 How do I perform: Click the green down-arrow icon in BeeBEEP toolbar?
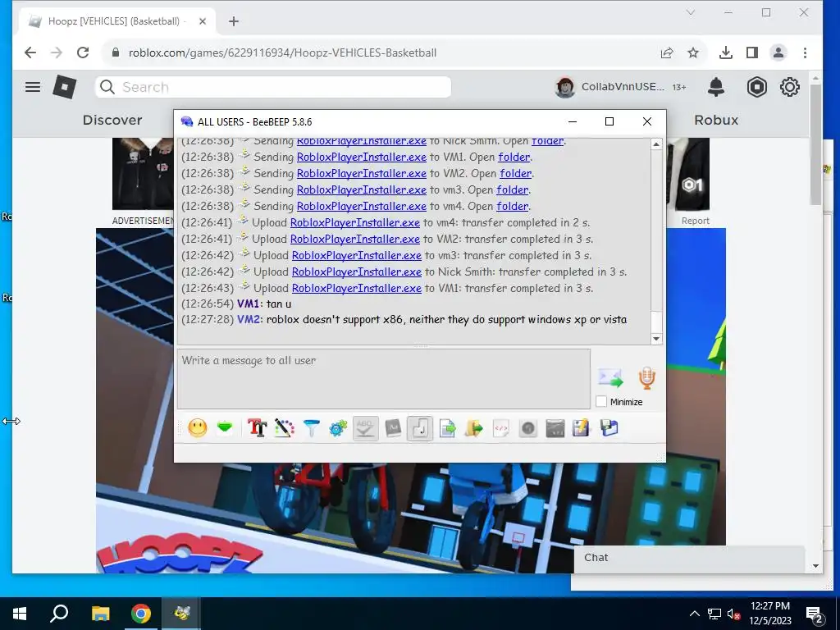(225, 427)
